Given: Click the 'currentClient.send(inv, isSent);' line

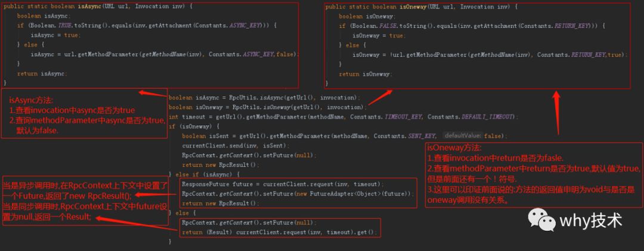Looking at the screenshot, I should (x=236, y=145).
